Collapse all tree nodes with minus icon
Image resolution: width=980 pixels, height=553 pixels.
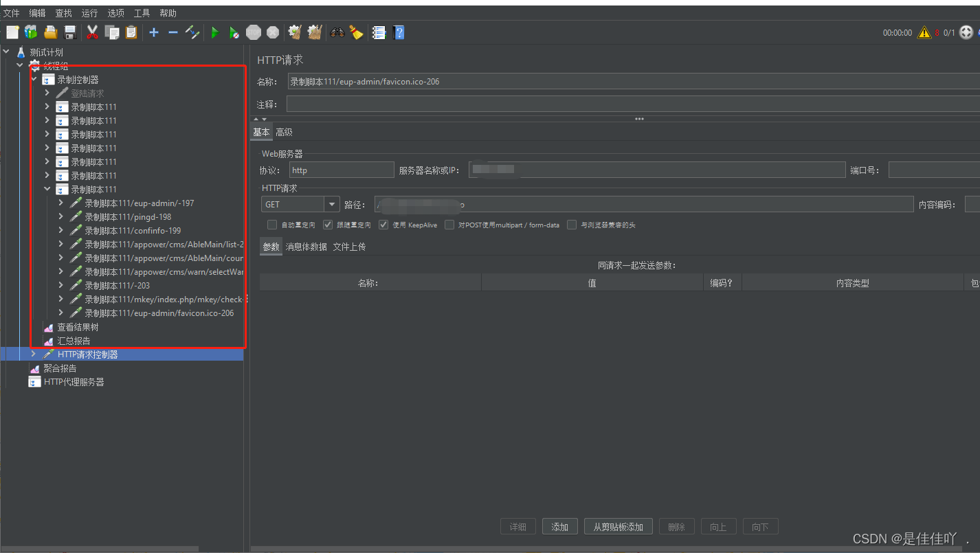pos(173,32)
